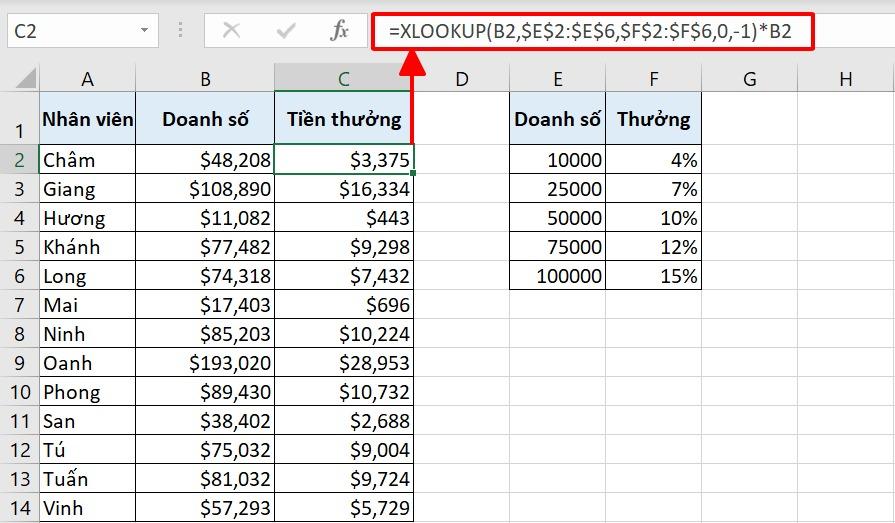Select column C header
This screenshot has width=895, height=523.
pos(344,78)
